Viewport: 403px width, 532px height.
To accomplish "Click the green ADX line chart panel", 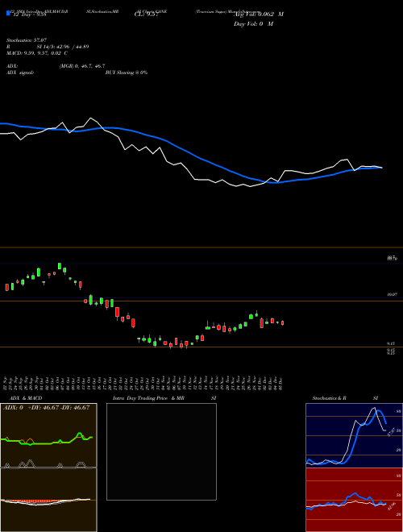I will point(48,435).
